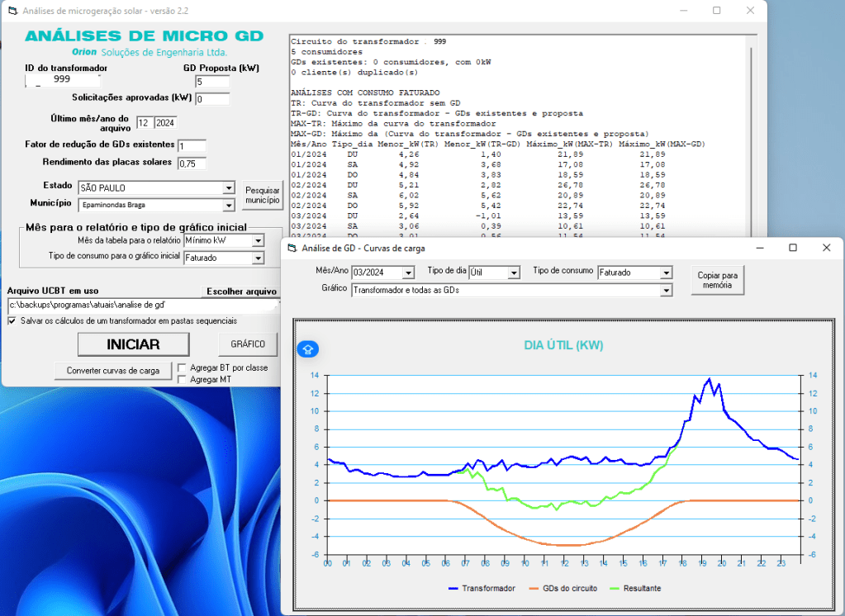This screenshot has width=845, height=616.
Task: Expand the Gráfico dropdown list
Action: [667, 291]
